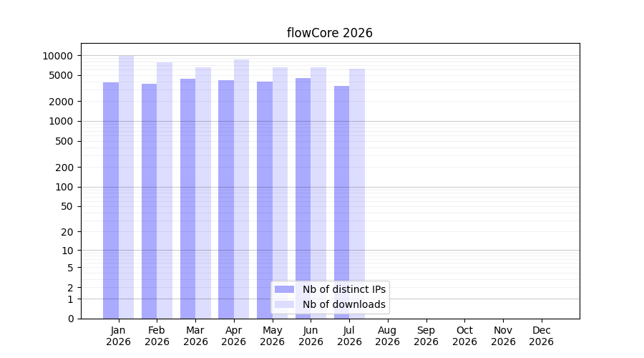Click the Jun 2026 downloads bar
This screenshot has width=644, height=358.
(x=318, y=193)
